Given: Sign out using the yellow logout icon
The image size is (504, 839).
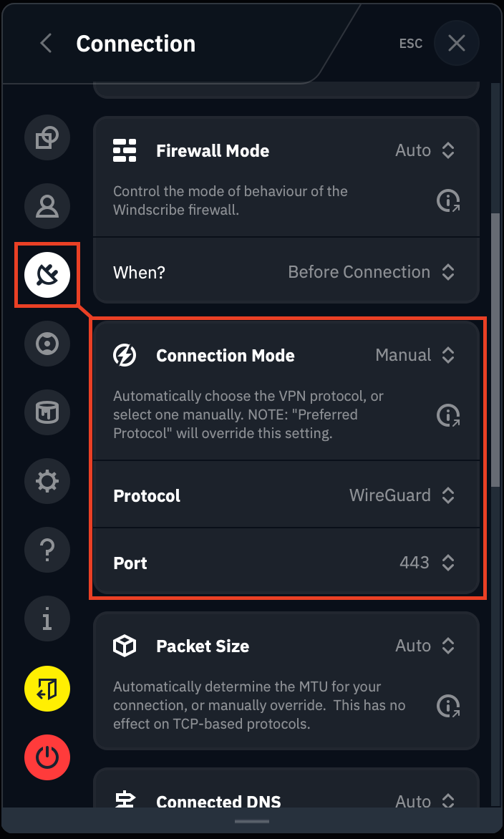Looking at the screenshot, I should pos(47,689).
